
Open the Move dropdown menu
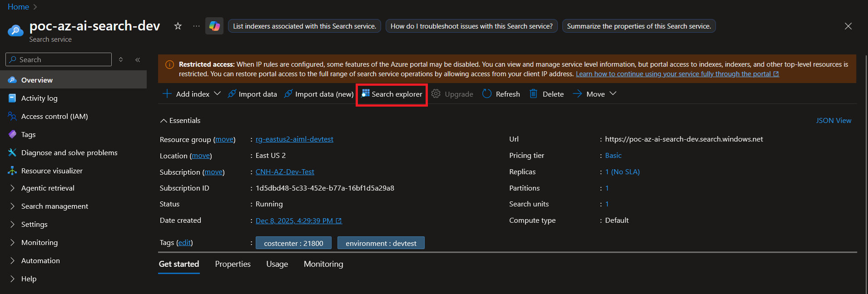click(595, 94)
